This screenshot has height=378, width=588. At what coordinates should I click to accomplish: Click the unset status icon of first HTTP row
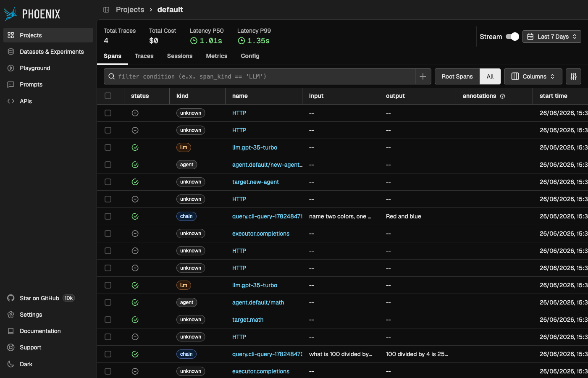(135, 113)
